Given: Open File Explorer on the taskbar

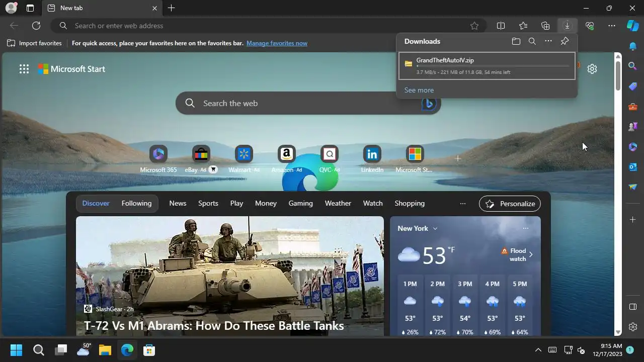Looking at the screenshot, I should click(x=105, y=350).
